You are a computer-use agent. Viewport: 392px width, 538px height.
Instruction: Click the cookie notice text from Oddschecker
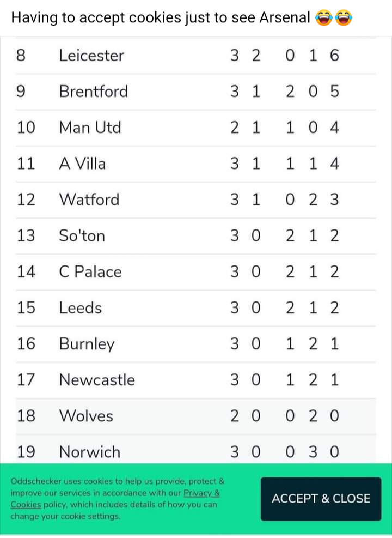(x=117, y=499)
